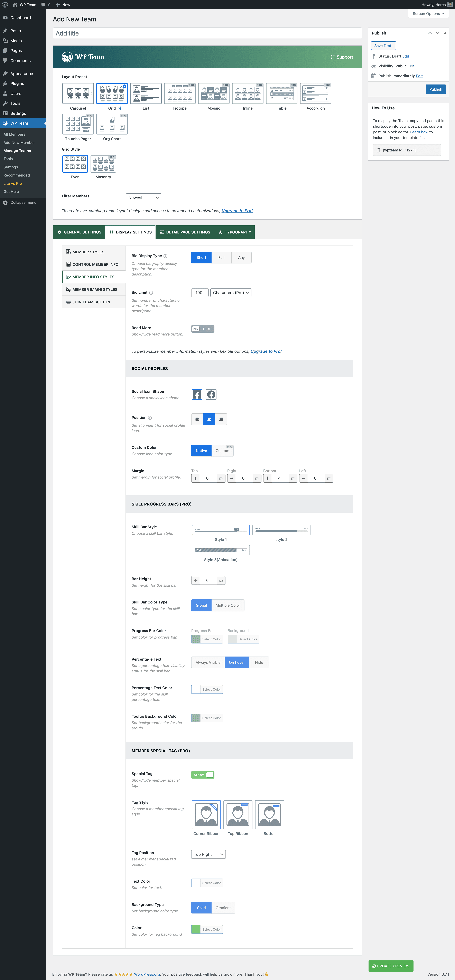Toggle the Spacial Tag show switch
455x980 pixels.
[203, 774]
